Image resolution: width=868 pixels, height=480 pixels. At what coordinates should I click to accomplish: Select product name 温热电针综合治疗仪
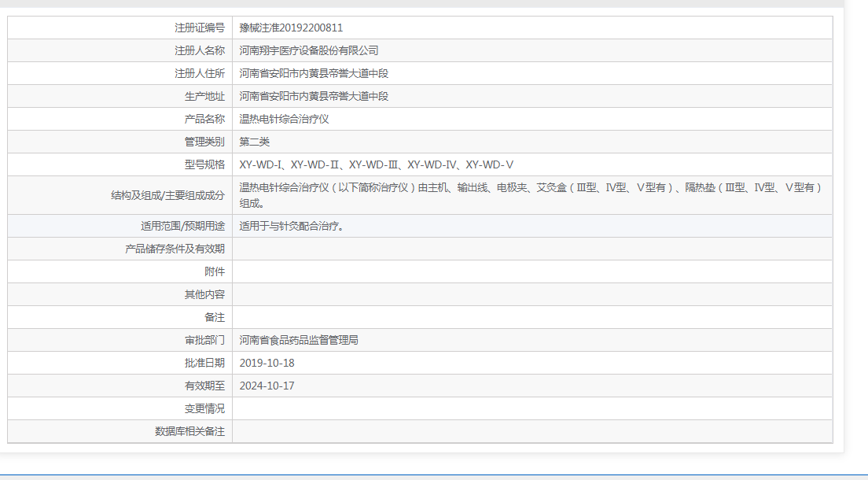[284, 119]
